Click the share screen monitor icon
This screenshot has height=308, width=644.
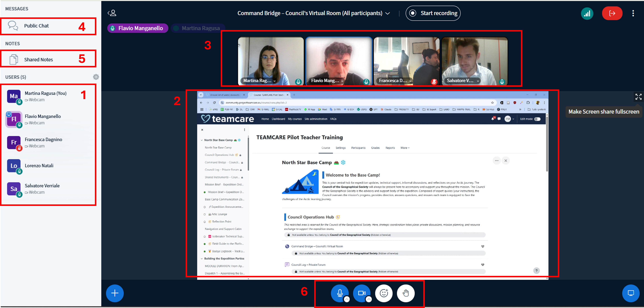(x=631, y=293)
